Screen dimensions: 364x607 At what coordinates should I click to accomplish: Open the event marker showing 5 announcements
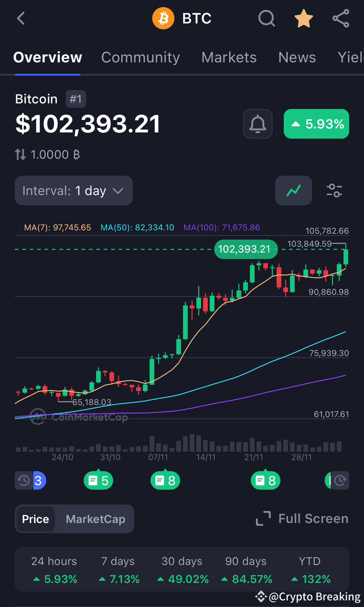click(x=98, y=480)
